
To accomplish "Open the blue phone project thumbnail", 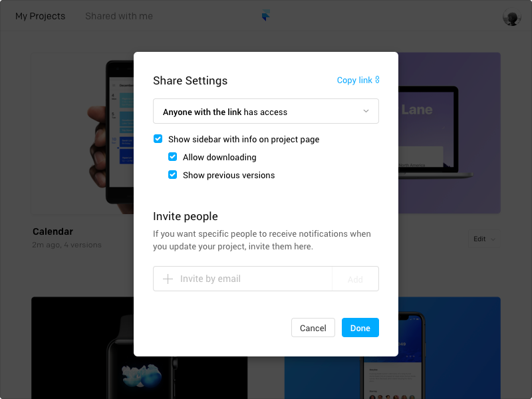I will click(x=450, y=348).
